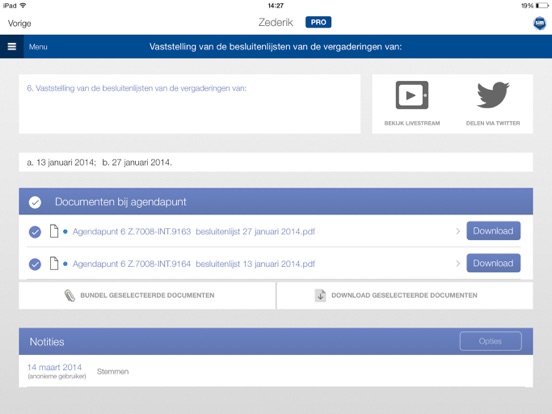
Task: Open the Opties dropdown in Notities
Action: pyautogui.click(x=490, y=341)
